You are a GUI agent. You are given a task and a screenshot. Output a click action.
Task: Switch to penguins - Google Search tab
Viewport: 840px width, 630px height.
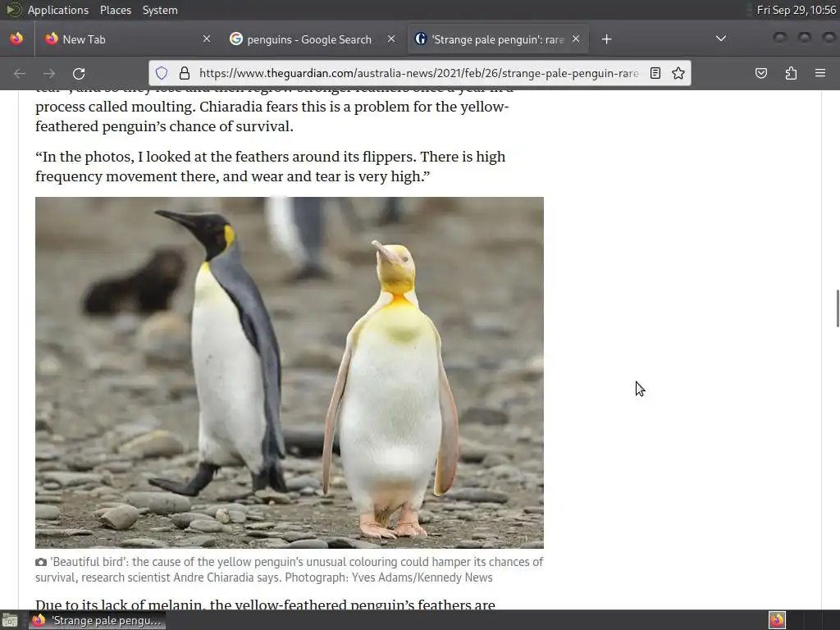(x=313, y=39)
